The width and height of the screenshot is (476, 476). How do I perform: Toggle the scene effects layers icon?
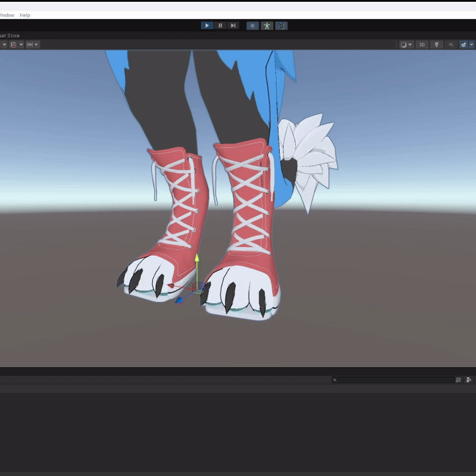464,45
